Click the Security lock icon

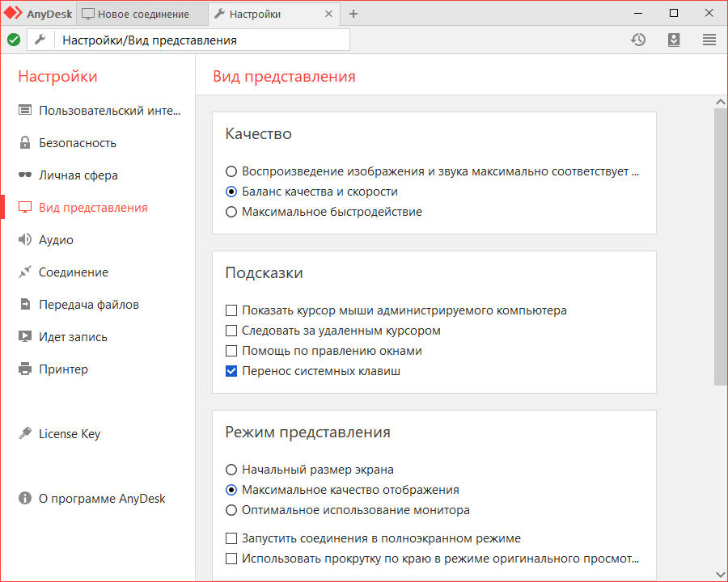(x=25, y=143)
